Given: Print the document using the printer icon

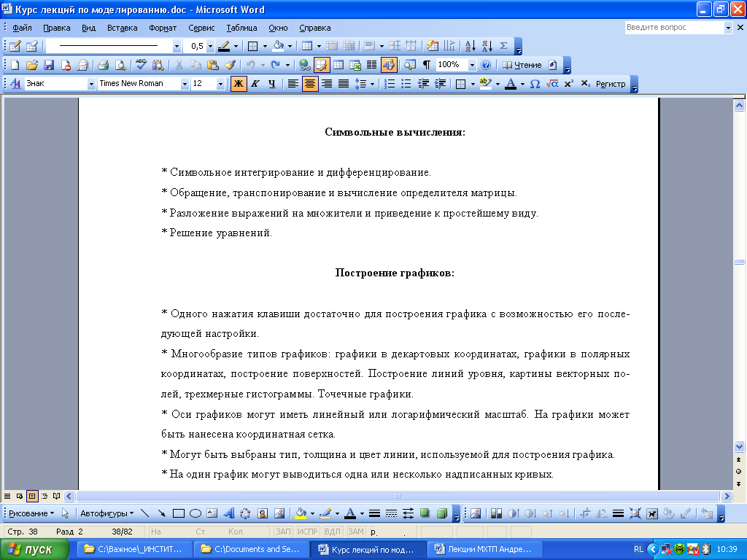Looking at the screenshot, I should tap(104, 65).
